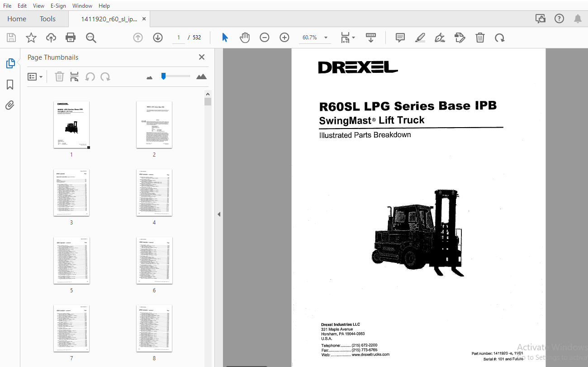Switch to the Home tab
Image resolution: width=588 pixels, height=367 pixels.
(17, 19)
